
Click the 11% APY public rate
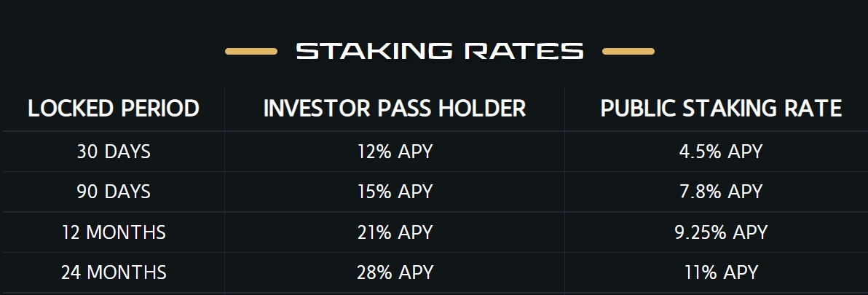(x=722, y=272)
